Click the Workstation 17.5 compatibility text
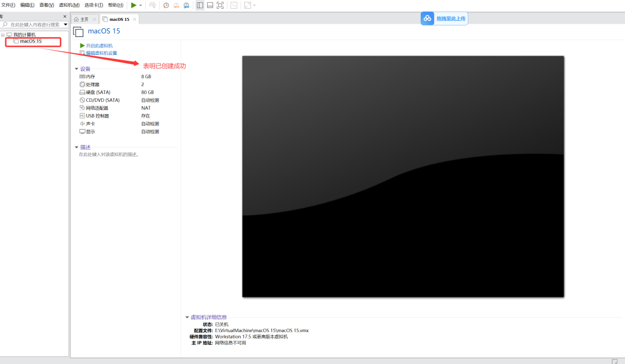Screen dimensions: 625x364 [x=251, y=337]
